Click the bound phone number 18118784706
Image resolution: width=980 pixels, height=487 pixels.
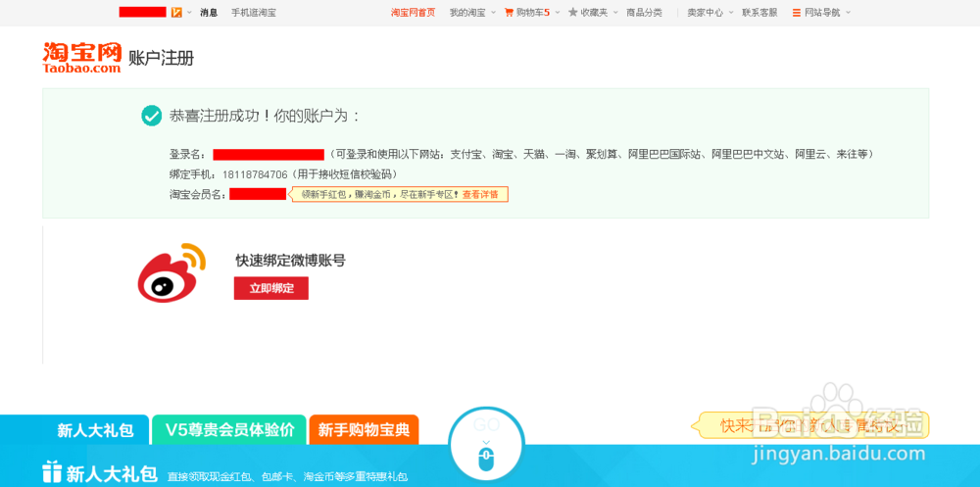pos(255,174)
